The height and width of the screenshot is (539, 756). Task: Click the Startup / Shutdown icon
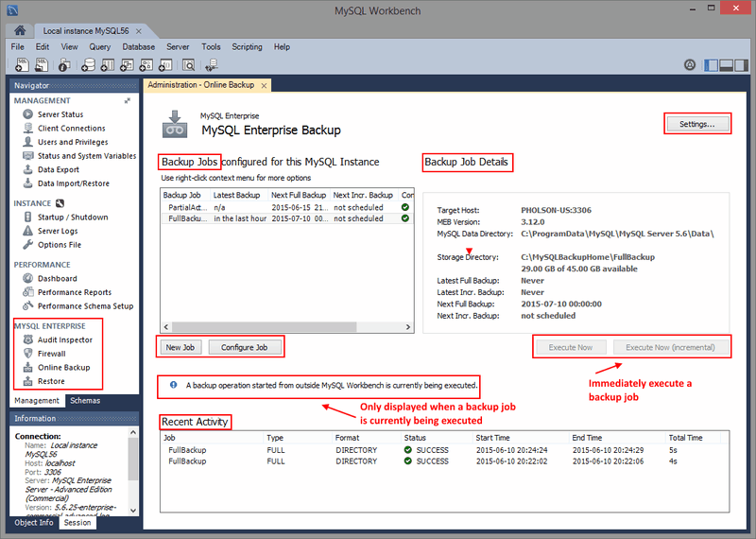tap(28, 217)
